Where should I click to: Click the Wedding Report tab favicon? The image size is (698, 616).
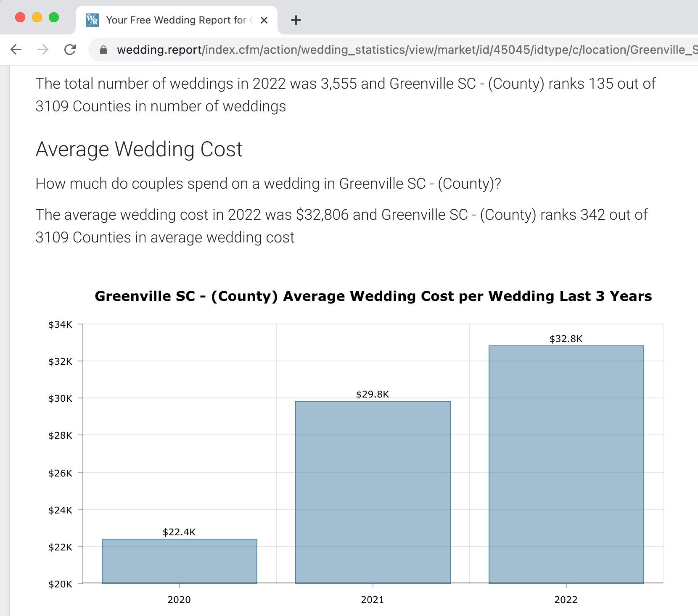[92, 20]
